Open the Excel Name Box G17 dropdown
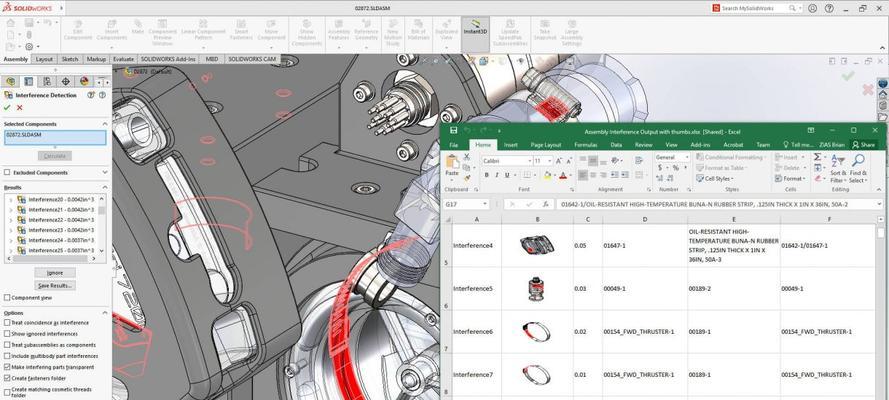 [485, 204]
